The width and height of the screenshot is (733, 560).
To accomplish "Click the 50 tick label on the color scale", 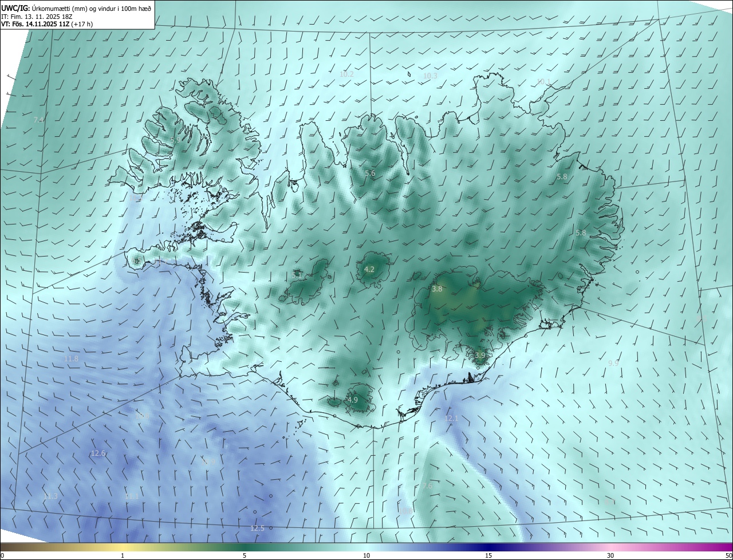I will click(728, 555).
